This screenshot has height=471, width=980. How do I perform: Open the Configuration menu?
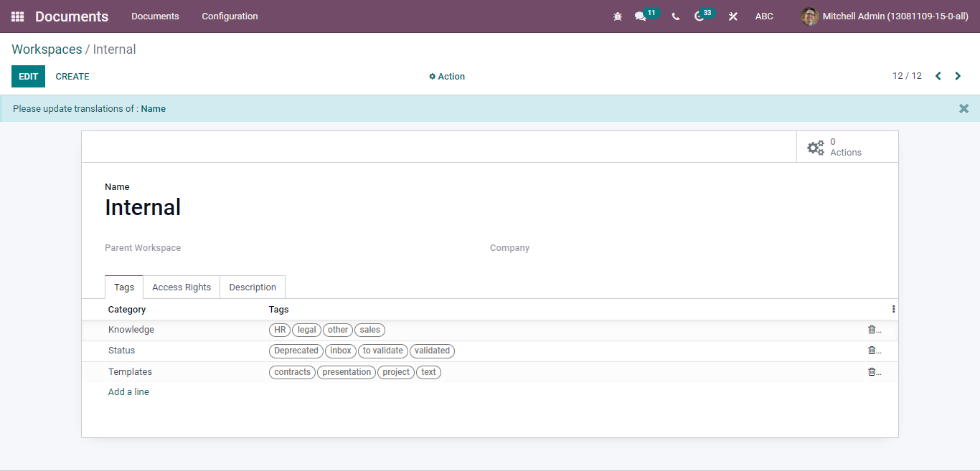coord(230,16)
